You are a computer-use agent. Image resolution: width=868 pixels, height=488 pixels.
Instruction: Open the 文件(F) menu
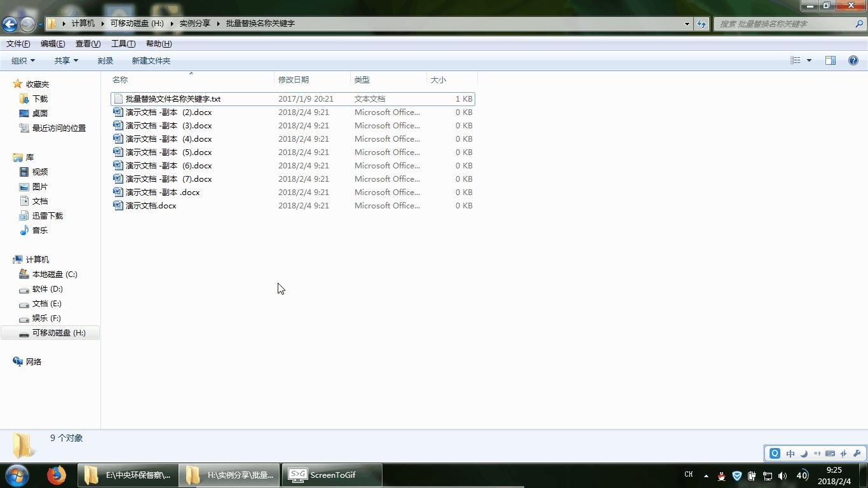tap(18, 44)
